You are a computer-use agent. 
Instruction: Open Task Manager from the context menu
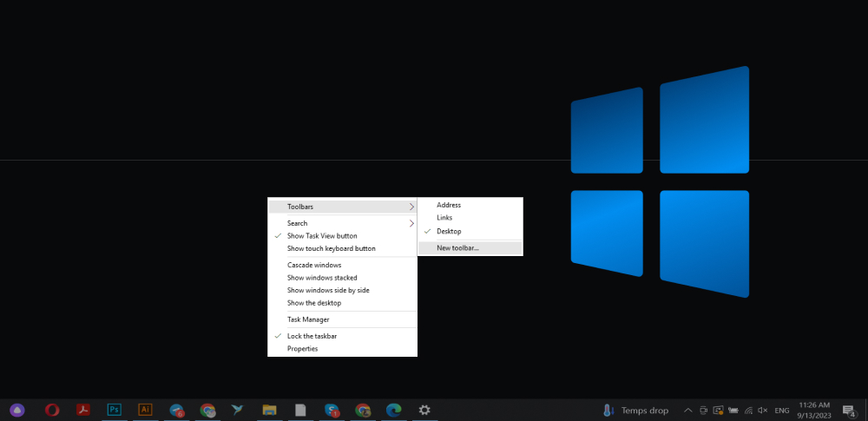[x=342, y=319]
